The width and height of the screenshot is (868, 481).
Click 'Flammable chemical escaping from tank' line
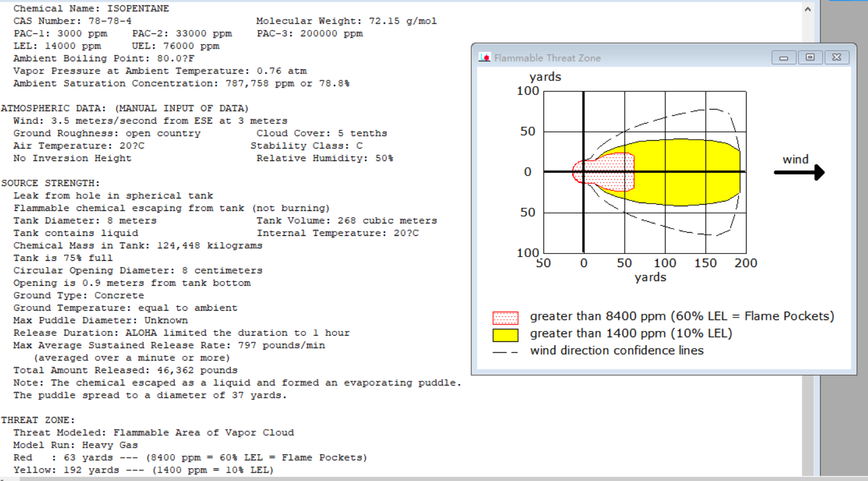171,208
